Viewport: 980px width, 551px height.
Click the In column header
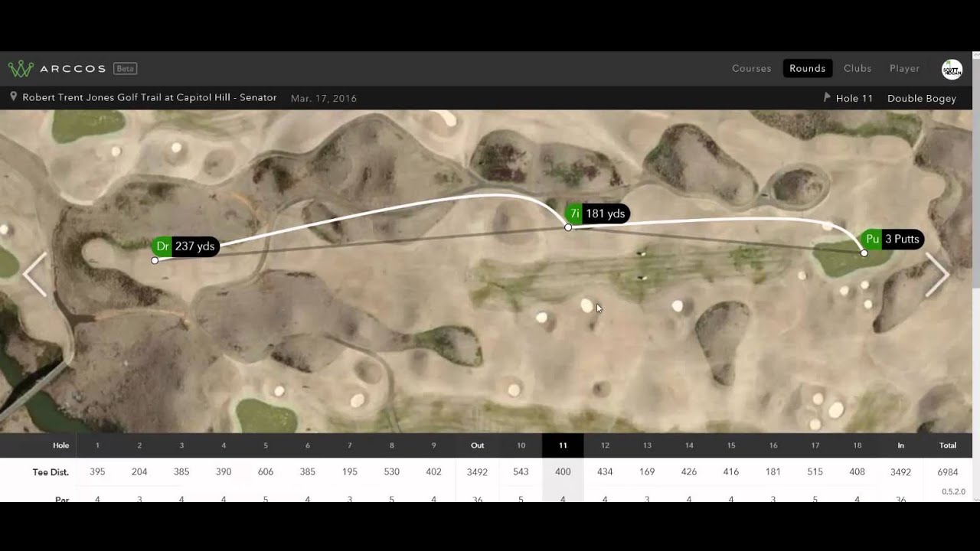point(901,445)
